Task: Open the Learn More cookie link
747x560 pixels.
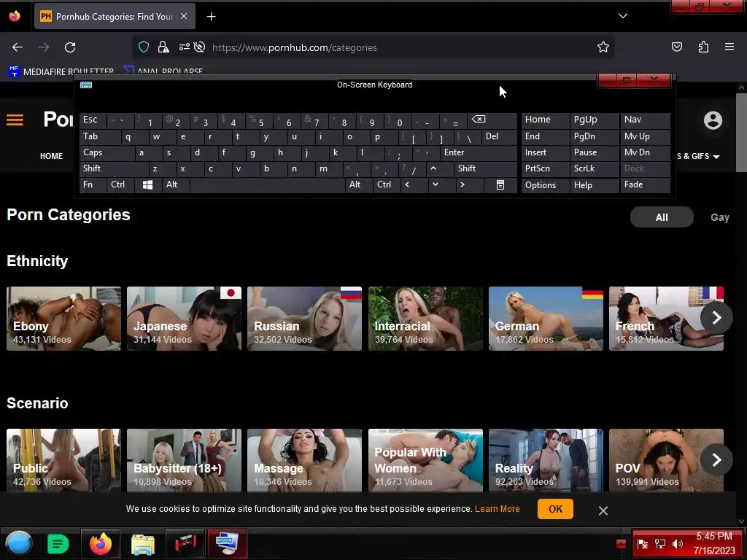Action: [497, 509]
